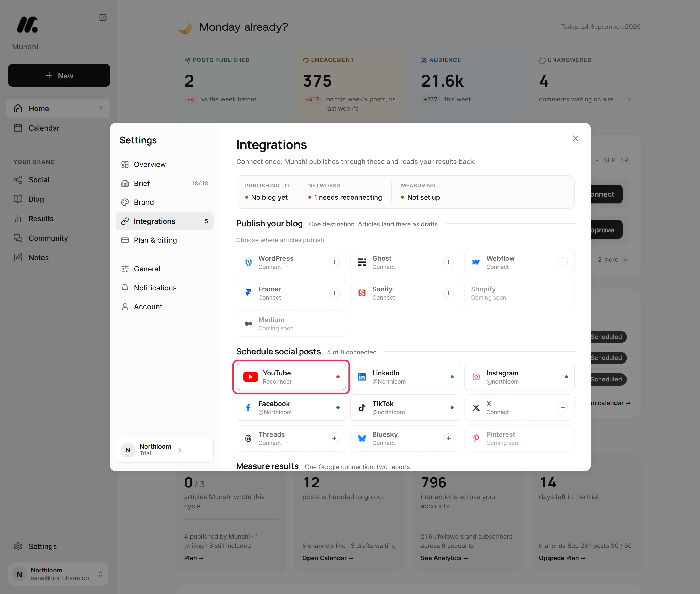Click the New button
Screen dimensions: 700x594
tap(59, 76)
